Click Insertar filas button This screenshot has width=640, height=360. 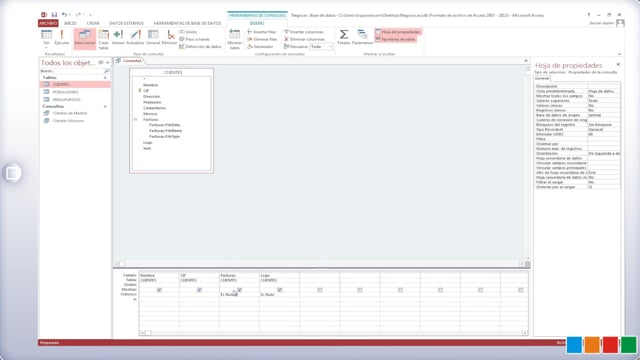coord(262,32)
